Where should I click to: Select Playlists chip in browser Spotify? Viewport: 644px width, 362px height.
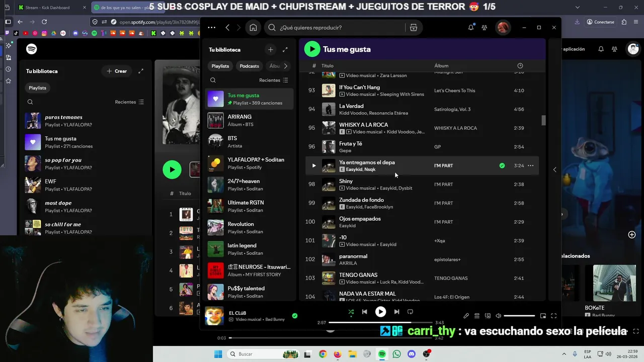37,88
